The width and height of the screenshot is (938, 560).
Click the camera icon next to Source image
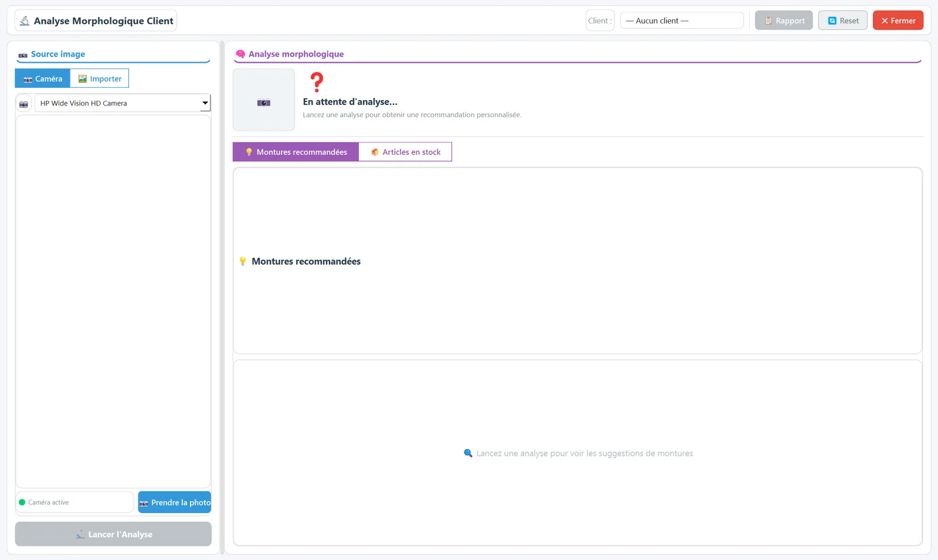pos(23,55)
